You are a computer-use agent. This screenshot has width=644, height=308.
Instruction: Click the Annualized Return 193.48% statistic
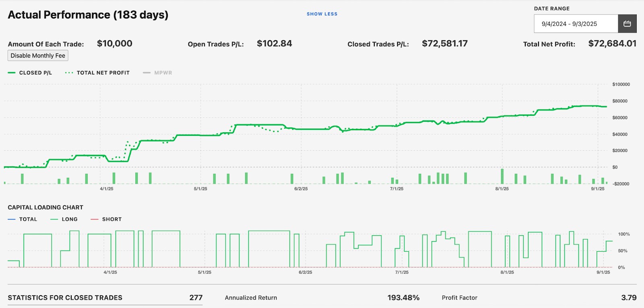[x=403, y=298]
